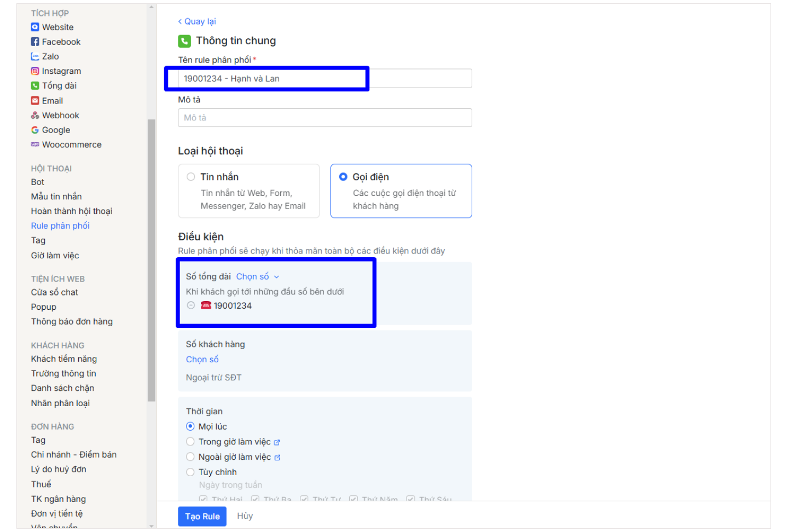The image size is (788, 532).
Task: Choose the Tùy chỉnh time option
Action: click(x=190, y=472)
